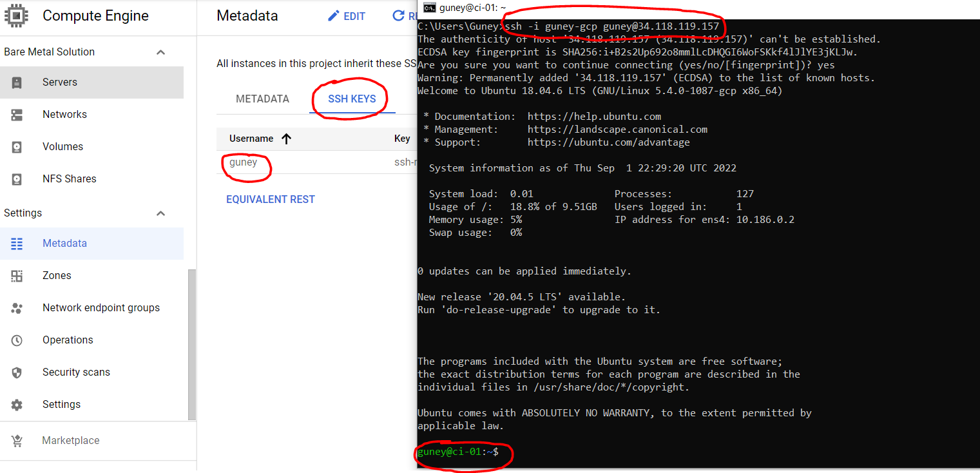Click the sidebar vertical scrollbar
Image resolution: width=980 pixels, height=473 pixels.
(191, 345)
